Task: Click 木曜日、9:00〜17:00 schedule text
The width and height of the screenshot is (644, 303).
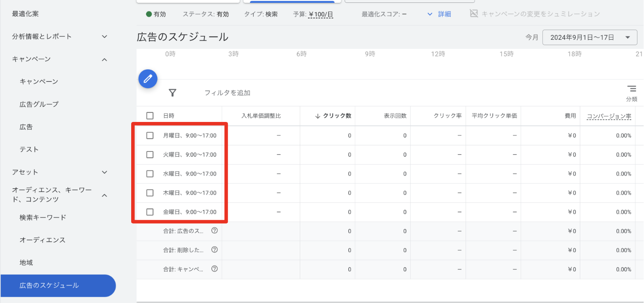Action: tap(190, 193)
